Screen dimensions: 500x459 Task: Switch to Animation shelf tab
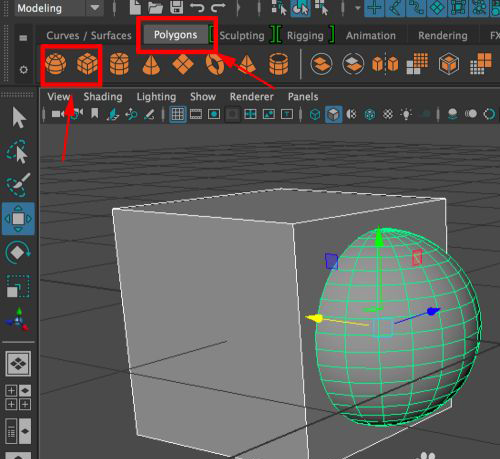tap(371, 35)
